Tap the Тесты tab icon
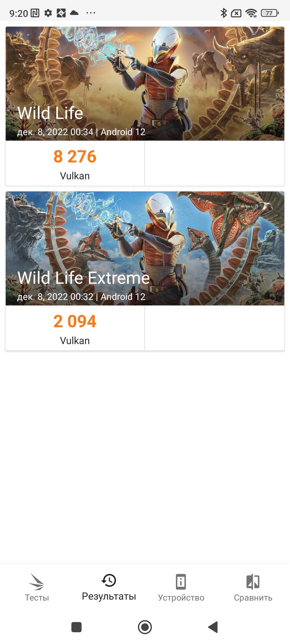Viewport: 290px width, 644px height. pos(37,582)
